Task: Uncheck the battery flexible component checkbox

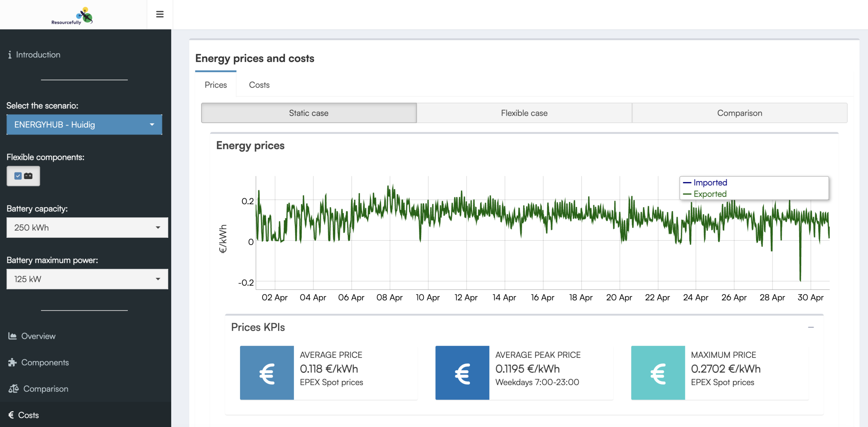Action: pyautogui.click(x=18, y=176)
